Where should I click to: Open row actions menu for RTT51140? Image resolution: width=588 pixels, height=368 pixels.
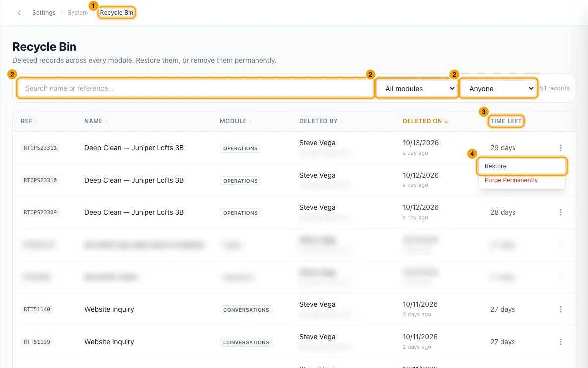point(561,309)
